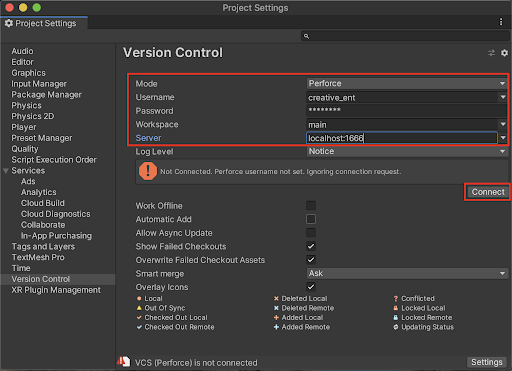Open Script Execution Order settings

pos(54,160)
